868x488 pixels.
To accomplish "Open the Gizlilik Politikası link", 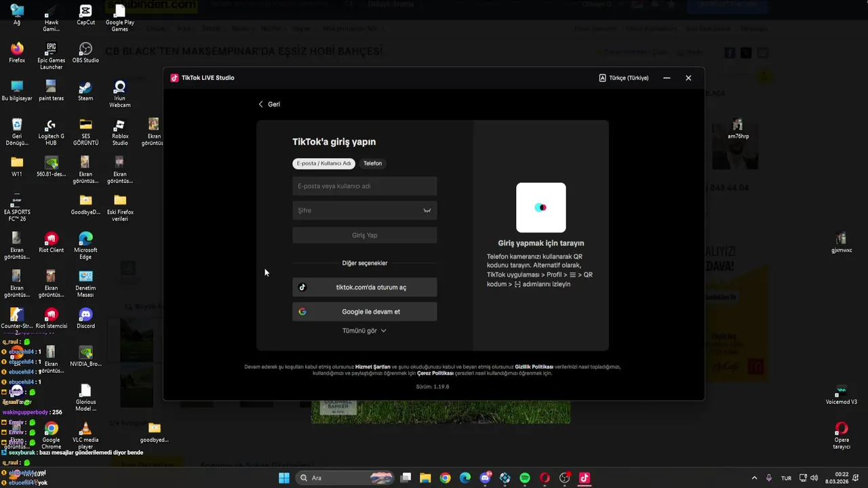I will tap(534, 367).
